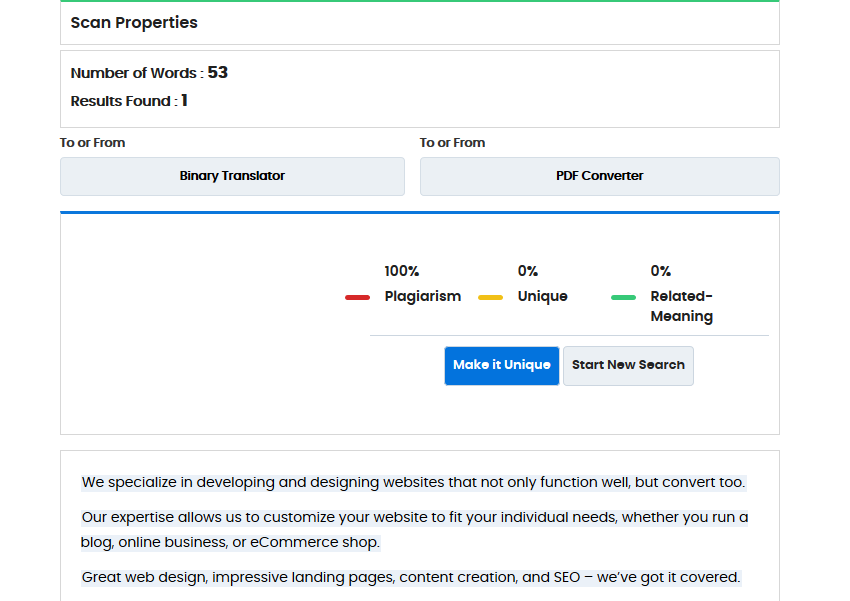Select the 0% Unique label
The image size is (850, 601).
[542, 284]
